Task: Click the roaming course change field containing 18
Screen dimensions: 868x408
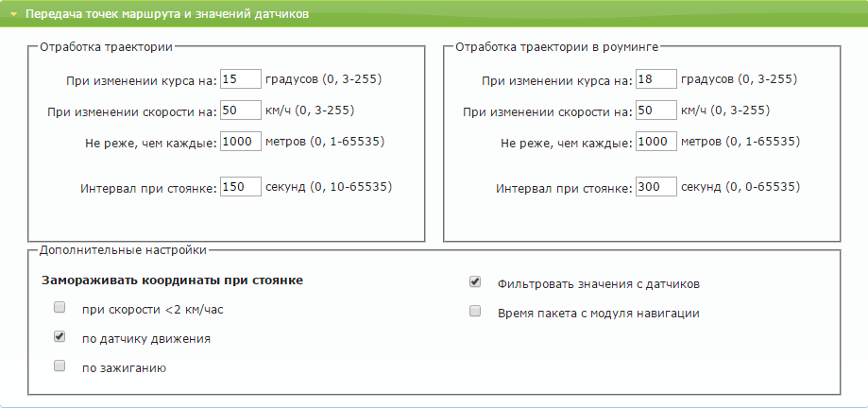Action: pyautogui.click(x=655, y=79)
